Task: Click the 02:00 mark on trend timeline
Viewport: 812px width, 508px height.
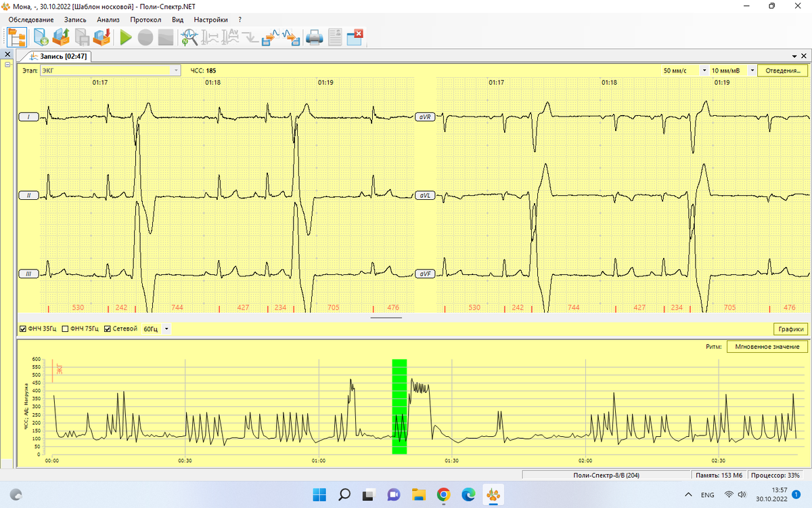Action: click(585, 461)
